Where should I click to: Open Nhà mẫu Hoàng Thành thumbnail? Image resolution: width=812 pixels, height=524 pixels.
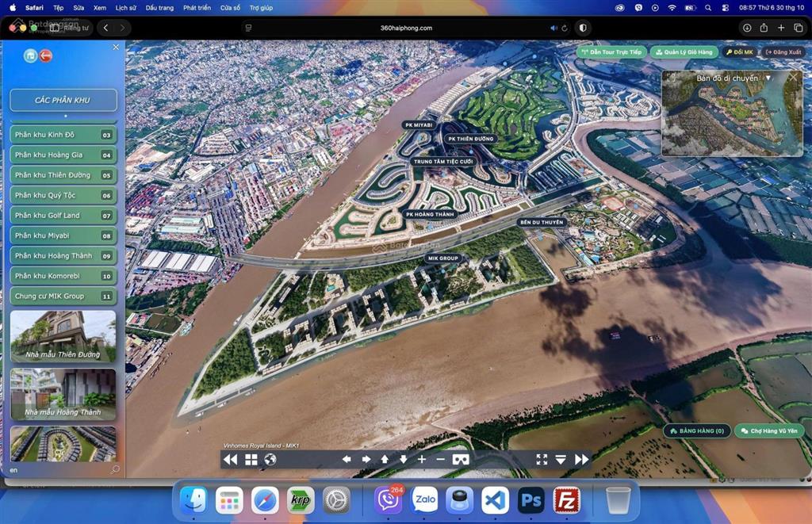click(x=63, y=394)
